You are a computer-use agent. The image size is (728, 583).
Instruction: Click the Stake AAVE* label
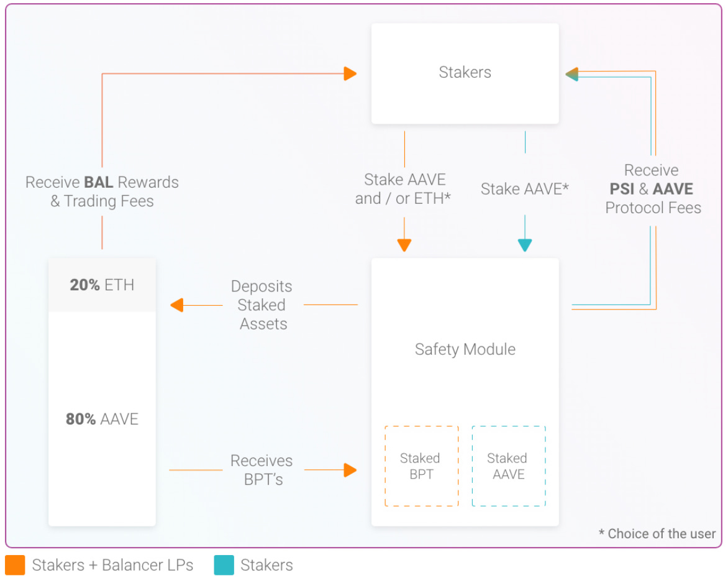(525, 188)
